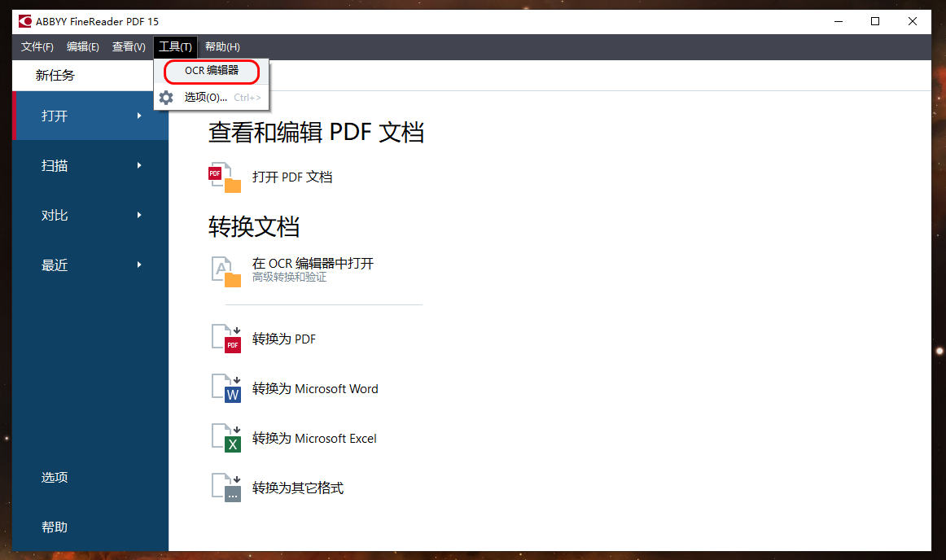Select the 扫描 sidebar tab
Image resolution: width=946 pixels, height=560 pixels.
[x=90, y=165]
